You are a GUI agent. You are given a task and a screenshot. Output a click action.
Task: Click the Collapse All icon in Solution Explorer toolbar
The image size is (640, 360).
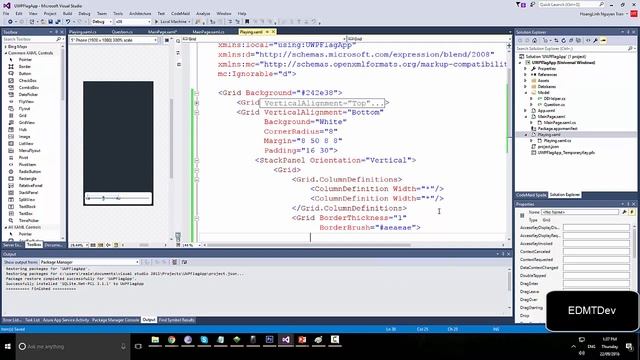571,40
